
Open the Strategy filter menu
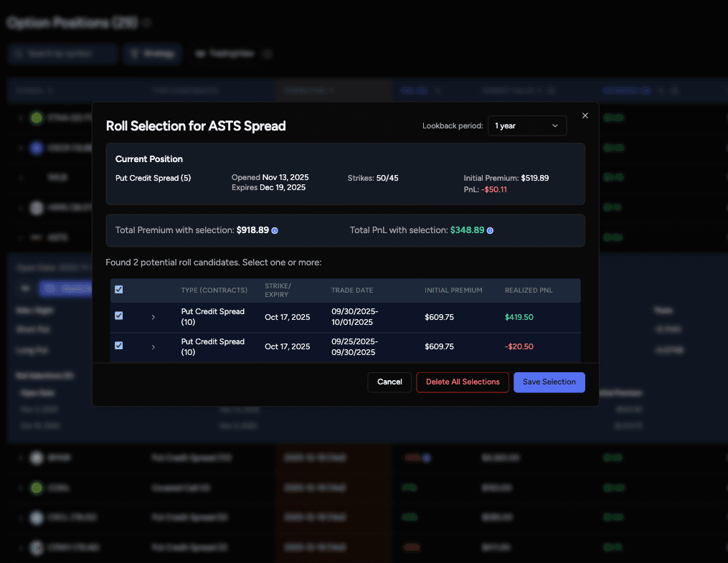point(152,54)
